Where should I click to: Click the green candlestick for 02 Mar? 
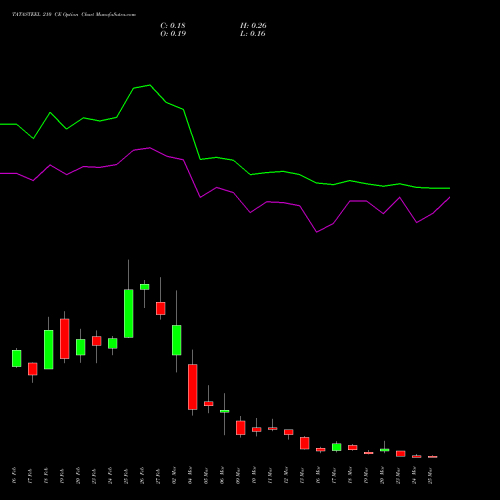(177, 340)
